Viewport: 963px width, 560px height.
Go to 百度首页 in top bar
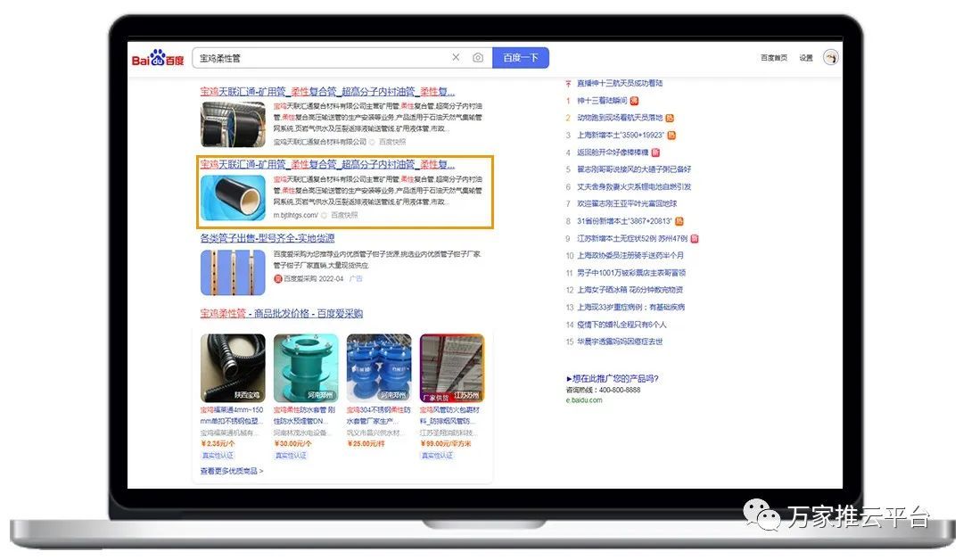pyautogui.click(x=773, y=58)
